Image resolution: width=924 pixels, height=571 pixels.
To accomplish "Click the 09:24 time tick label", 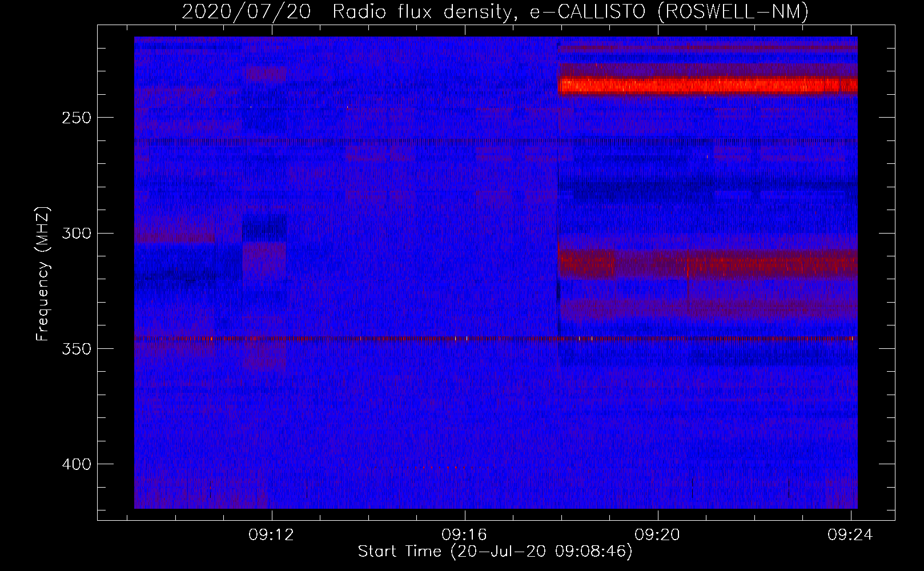I will pyautogui.click(x=850, y=534).
